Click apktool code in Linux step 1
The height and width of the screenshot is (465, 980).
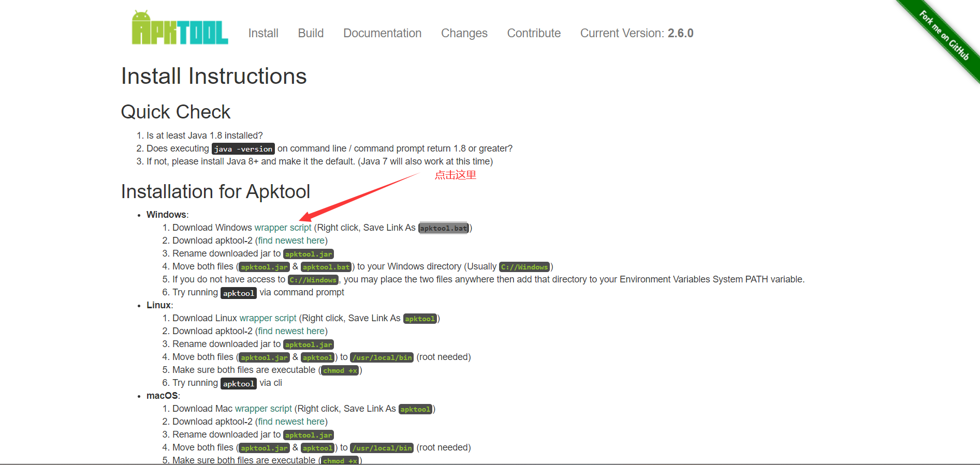[x=420, y=319]
